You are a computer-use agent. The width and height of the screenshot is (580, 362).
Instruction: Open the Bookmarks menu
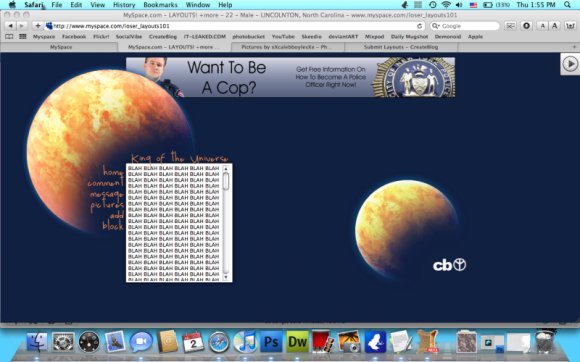[161, 5]
